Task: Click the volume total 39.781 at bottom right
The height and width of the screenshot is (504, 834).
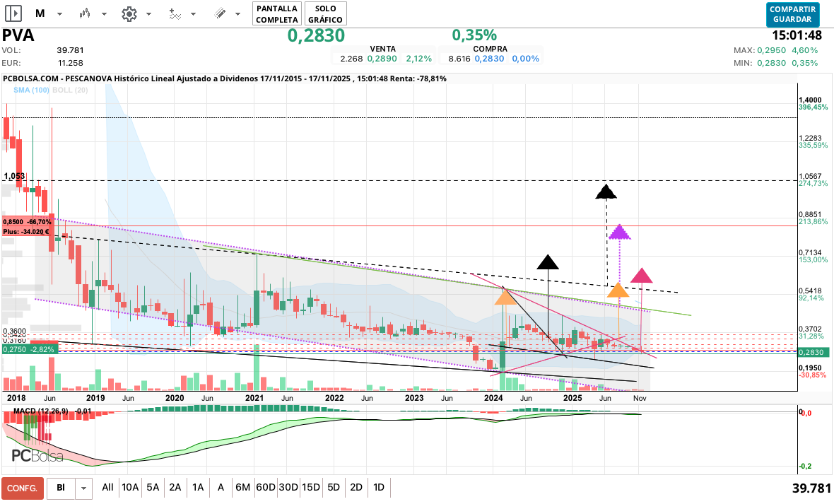Action: click(811, 488)
